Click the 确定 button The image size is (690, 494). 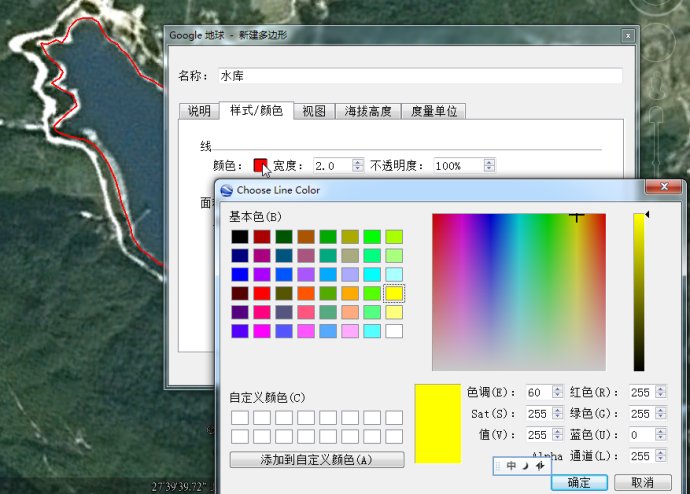point(579,482)
